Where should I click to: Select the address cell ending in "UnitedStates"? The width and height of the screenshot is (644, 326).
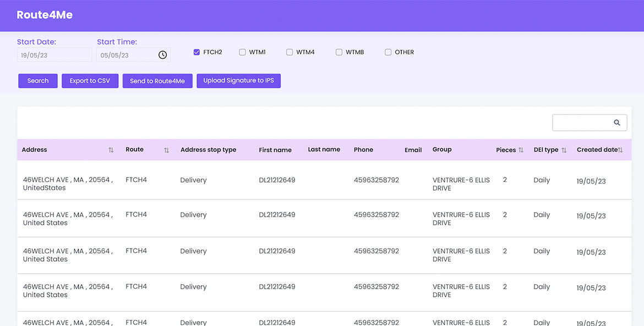(68, 184)
